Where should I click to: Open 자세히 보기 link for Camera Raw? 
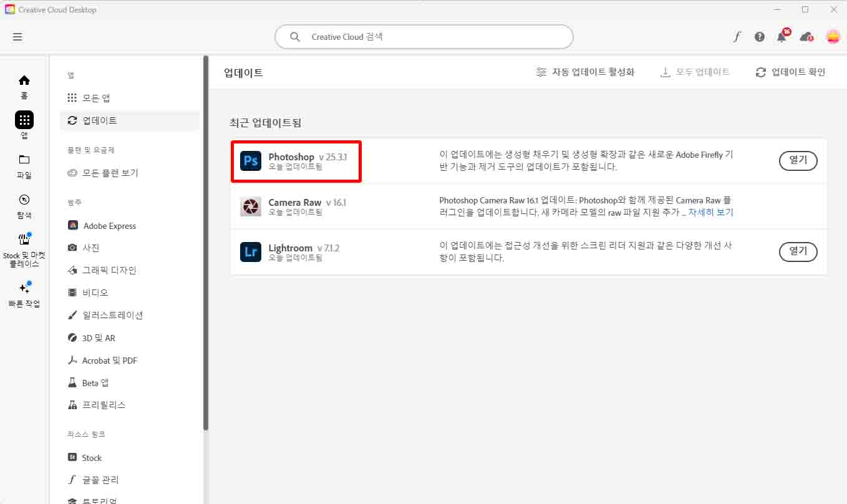tap(710, 212)
